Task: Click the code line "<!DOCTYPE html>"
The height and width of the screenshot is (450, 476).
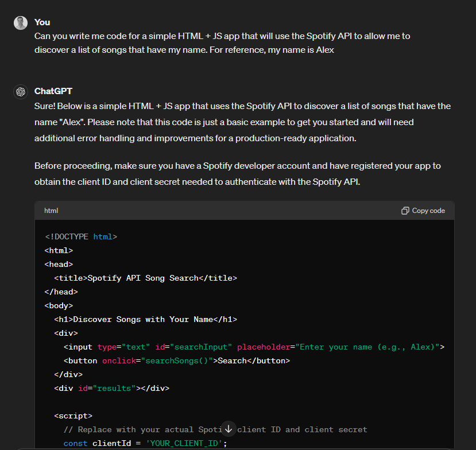Action: [x=81, y=236]
